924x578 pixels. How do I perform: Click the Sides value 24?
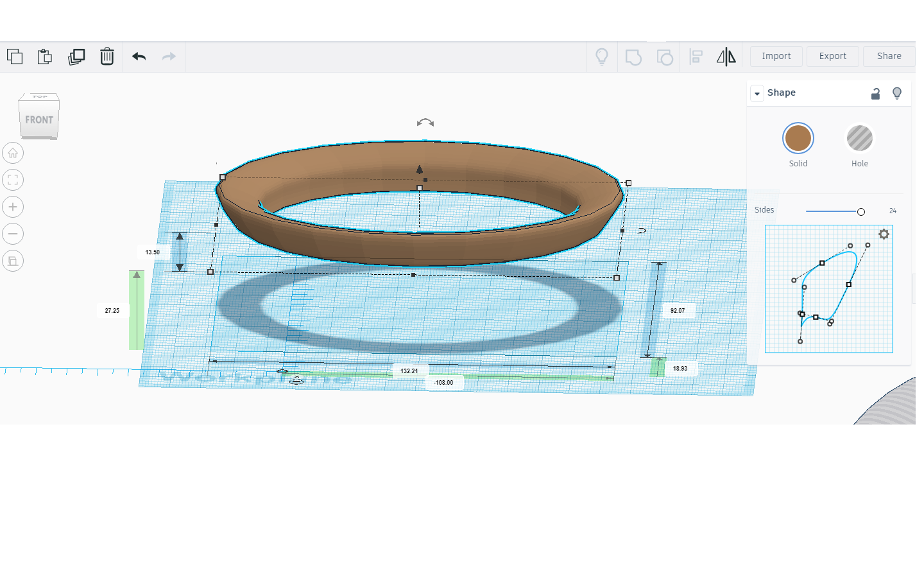click(x=893, y=211)
